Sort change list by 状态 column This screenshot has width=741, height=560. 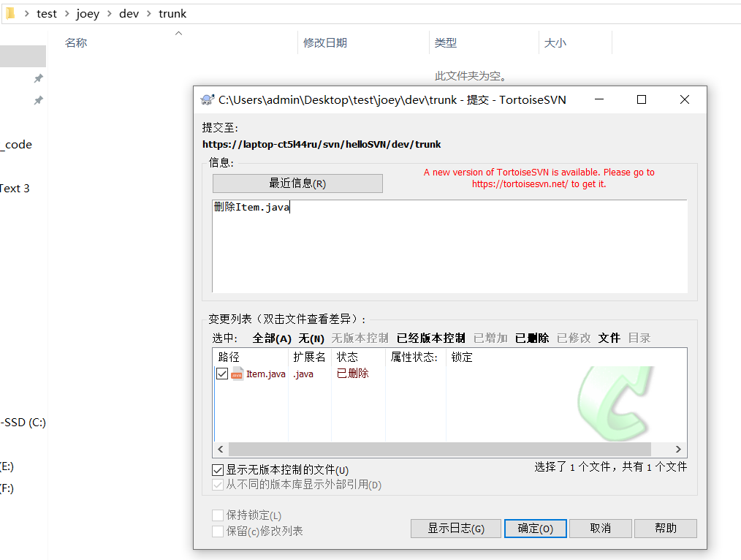pyautogui.click(x=358, y=357)
